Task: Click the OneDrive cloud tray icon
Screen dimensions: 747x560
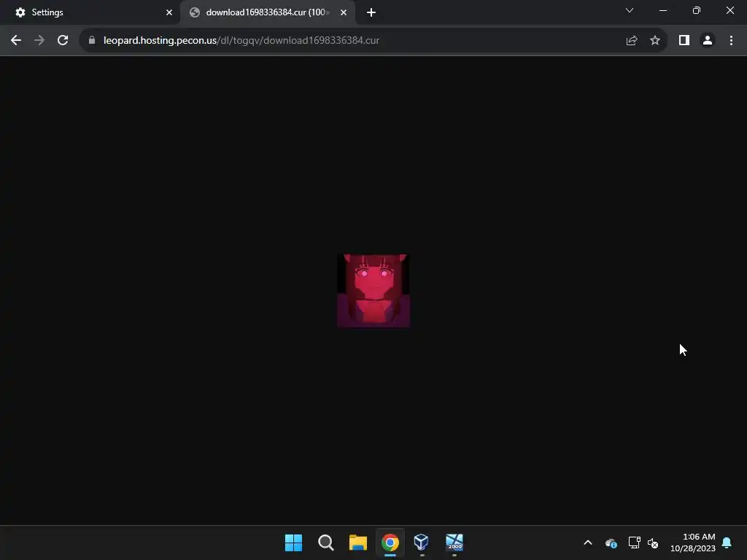Action: pos(611,542)
